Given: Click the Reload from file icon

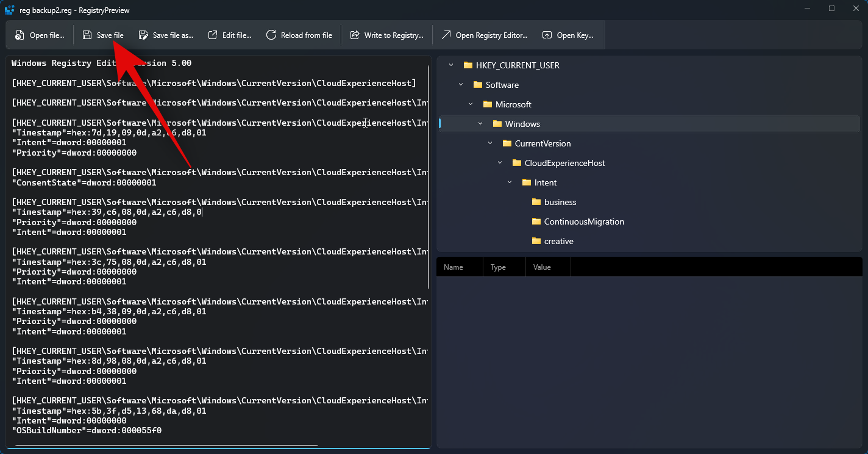Looking at the screenshot, I should click(271, 35).
